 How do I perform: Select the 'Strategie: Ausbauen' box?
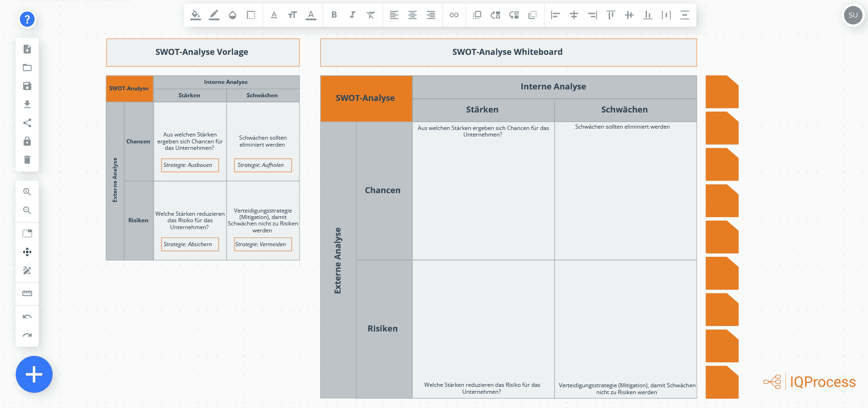click(190, 165)
